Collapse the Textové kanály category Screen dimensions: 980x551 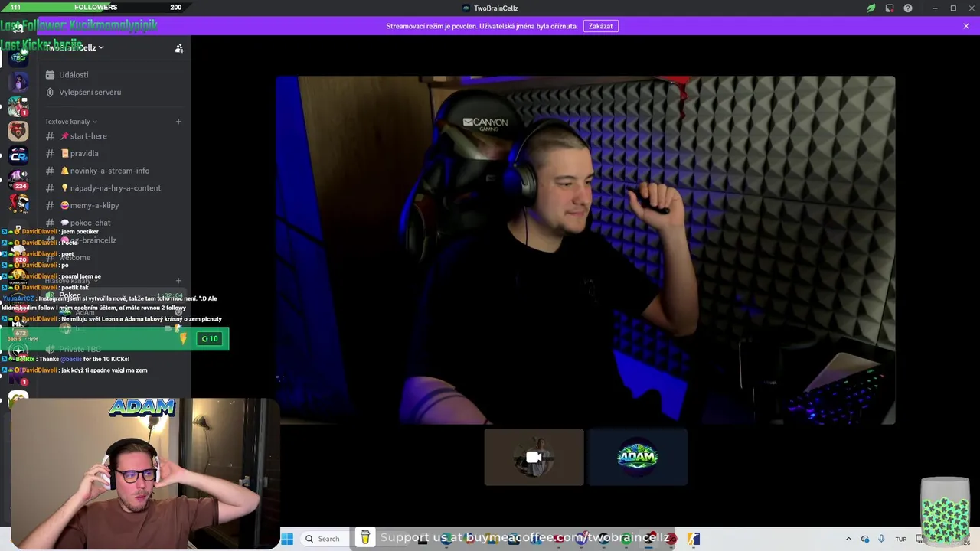pyautogui.click(x=70, y=122)
